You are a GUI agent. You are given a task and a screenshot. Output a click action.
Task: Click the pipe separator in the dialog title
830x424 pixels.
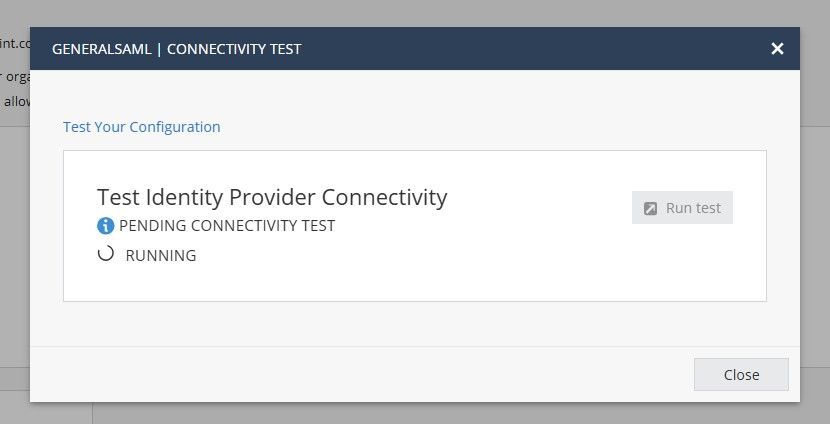click(x=157, y=49)
